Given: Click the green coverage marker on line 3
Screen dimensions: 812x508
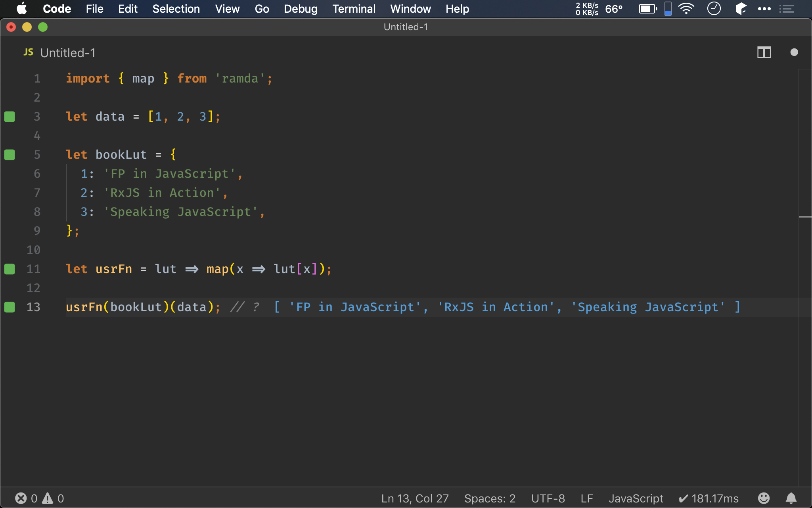Looking at the screenshot, I should [x=10, y=117].
